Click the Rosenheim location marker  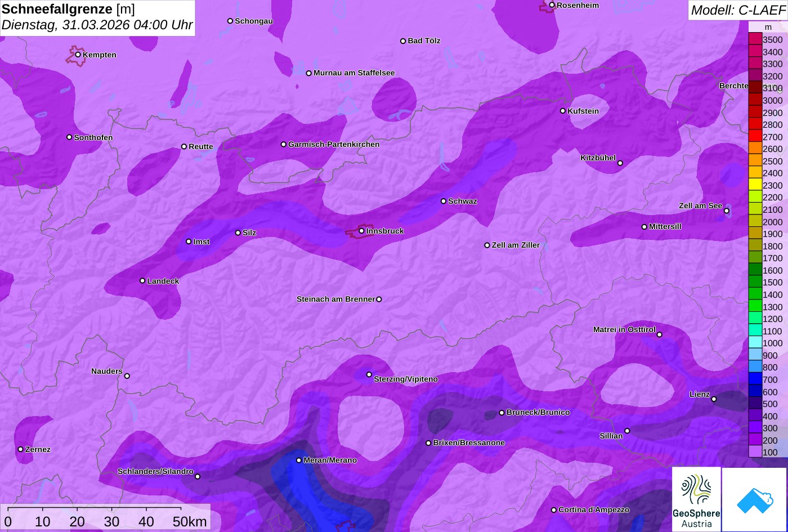pyautogui.click(x=552, y=5)
